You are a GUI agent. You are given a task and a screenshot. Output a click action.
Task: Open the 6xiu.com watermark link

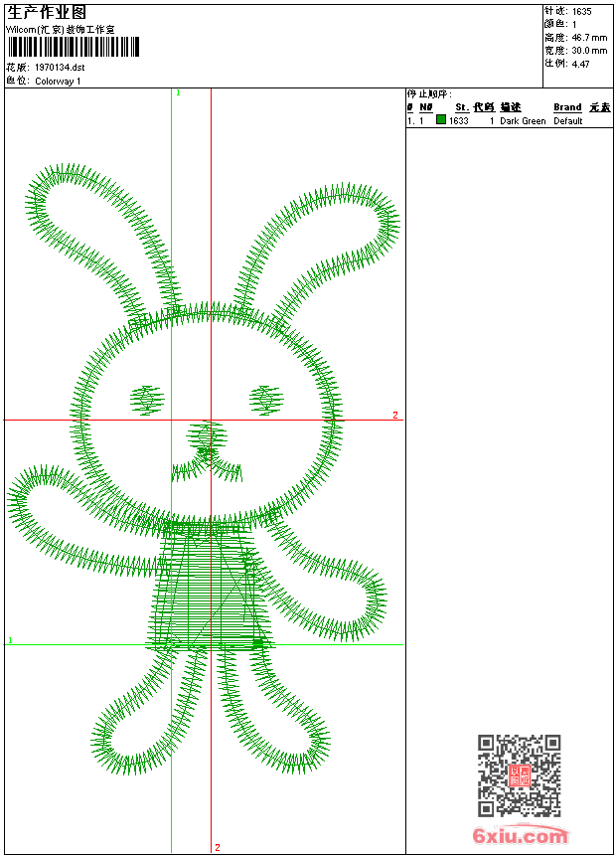[x=520, y=836]
